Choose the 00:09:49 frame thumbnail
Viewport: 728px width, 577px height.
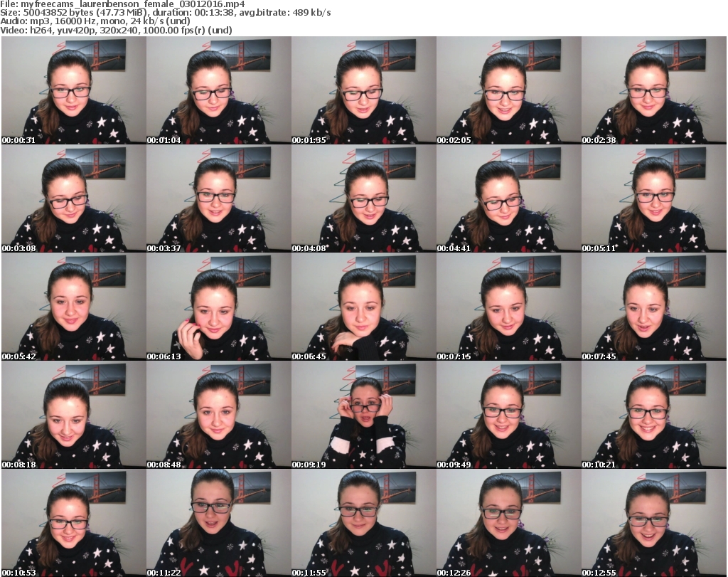coord(508,415)
